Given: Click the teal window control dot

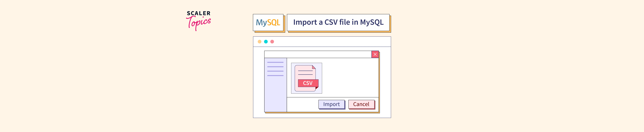Looking at the screenshot, I should [x=266, y=42].
